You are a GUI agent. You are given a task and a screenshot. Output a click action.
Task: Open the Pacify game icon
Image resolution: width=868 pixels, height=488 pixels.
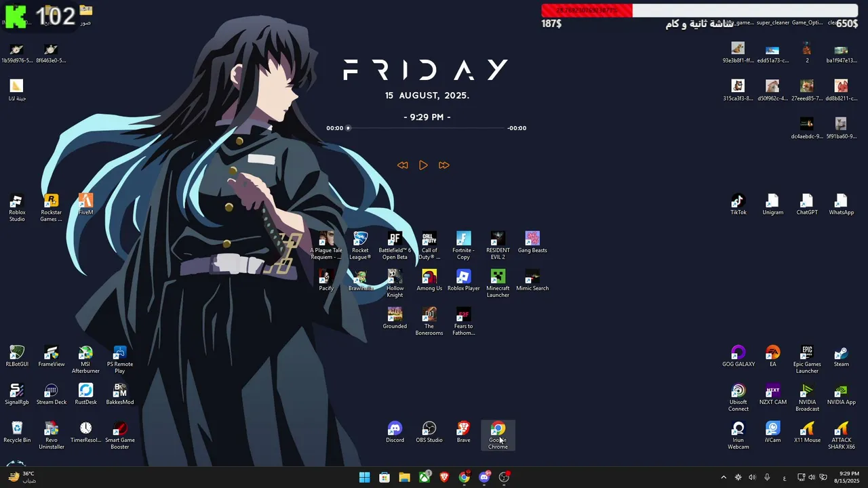[x=326, y=281]
